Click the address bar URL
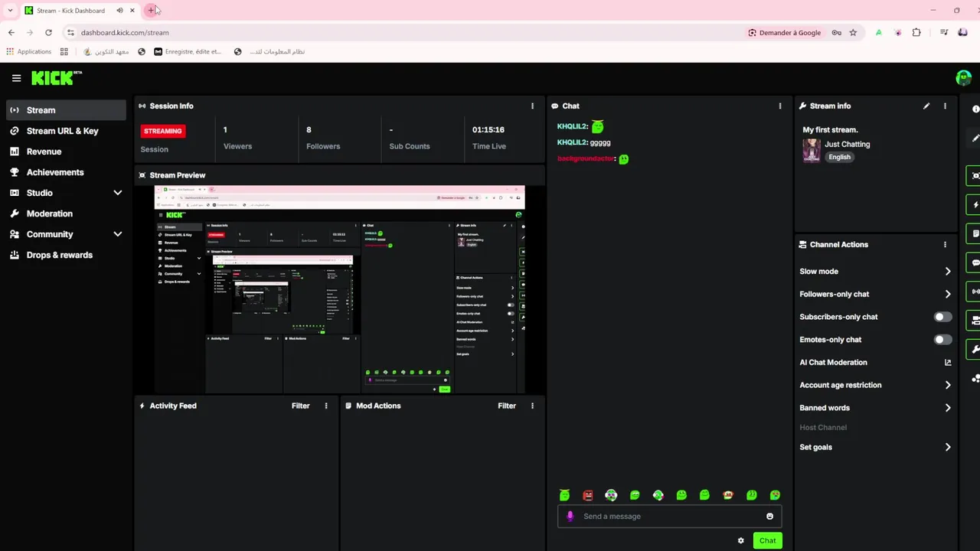The image size is (980, 551). click(125, 33)
